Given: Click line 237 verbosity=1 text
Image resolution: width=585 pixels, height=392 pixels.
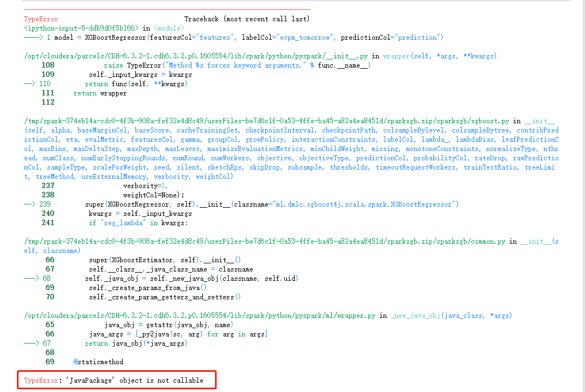Looking at the screenshot, I should (145, 185).
